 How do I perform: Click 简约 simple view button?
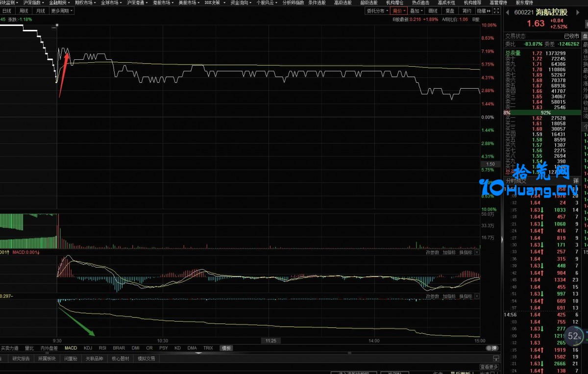[466, 11]
